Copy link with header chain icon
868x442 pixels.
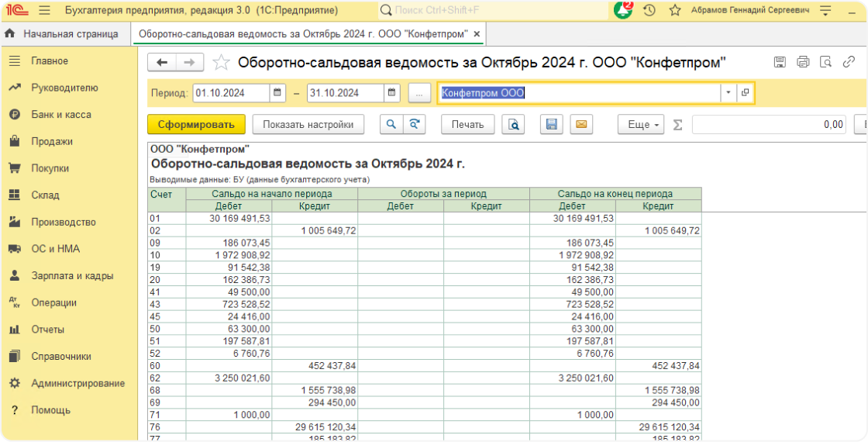tap(849, 62)
